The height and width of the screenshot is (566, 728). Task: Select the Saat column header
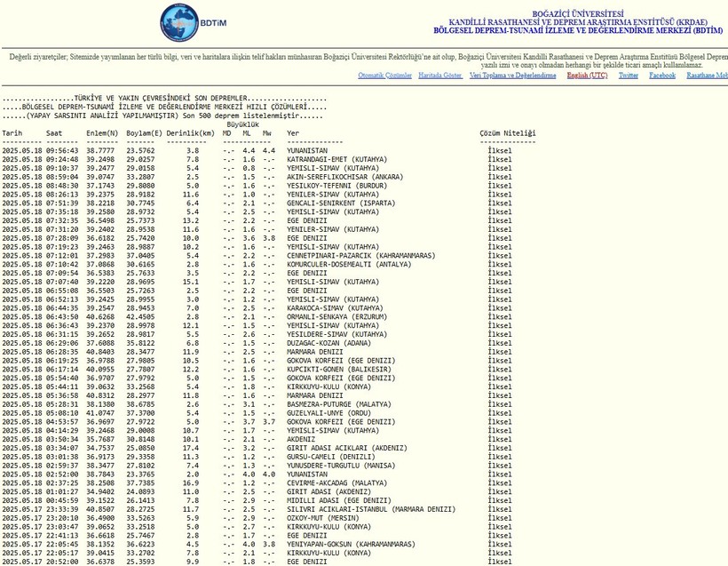(54, 133)
